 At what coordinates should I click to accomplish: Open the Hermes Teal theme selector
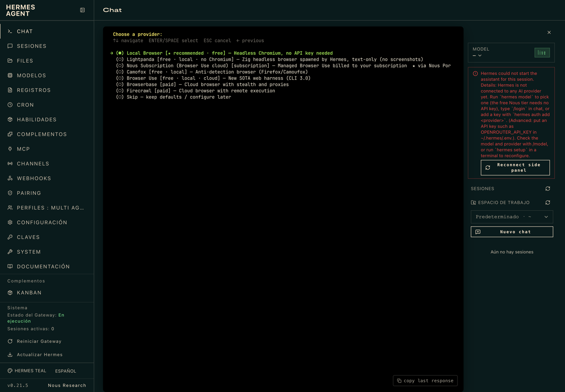[x=27, y=371]
